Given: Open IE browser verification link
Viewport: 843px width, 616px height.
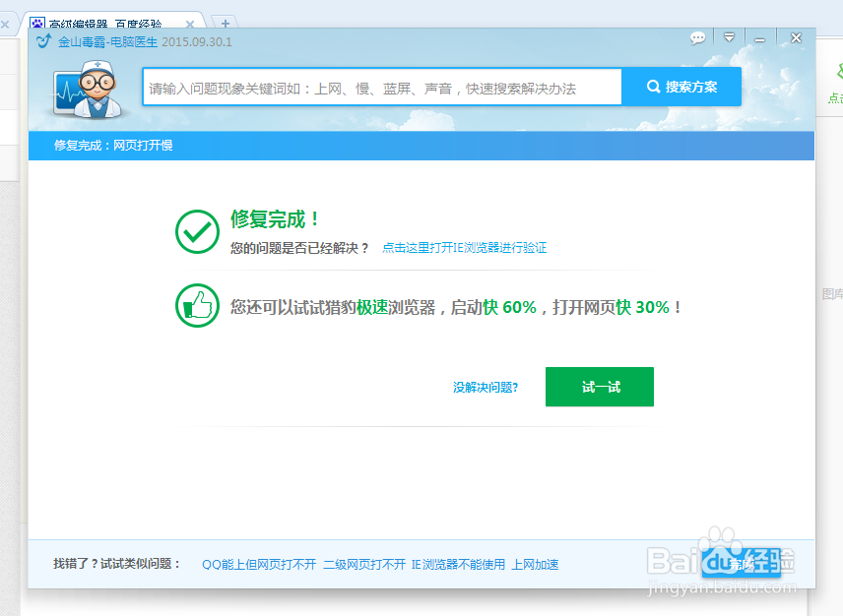Looking at the screenshot, I should pyautogui.click(x=465, y=248).
